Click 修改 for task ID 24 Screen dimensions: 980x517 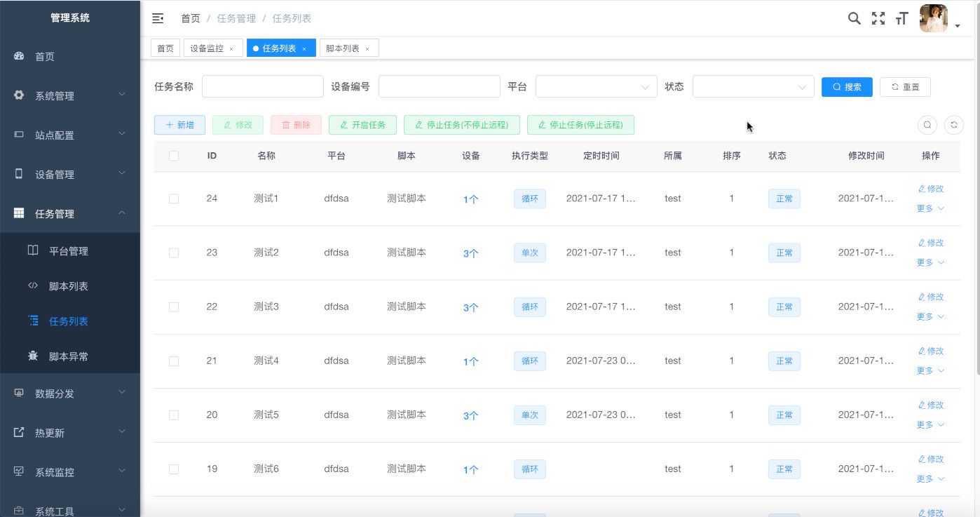point(931,189)
